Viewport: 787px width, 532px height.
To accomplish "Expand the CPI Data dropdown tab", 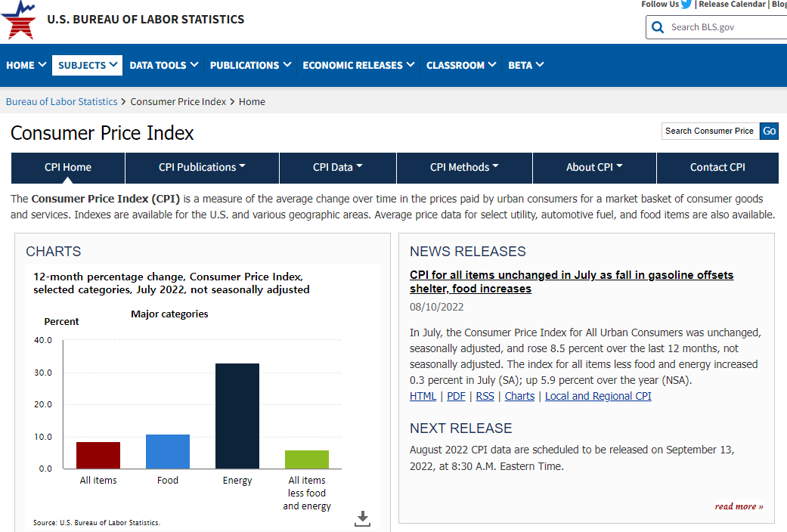I will [338, 168].
